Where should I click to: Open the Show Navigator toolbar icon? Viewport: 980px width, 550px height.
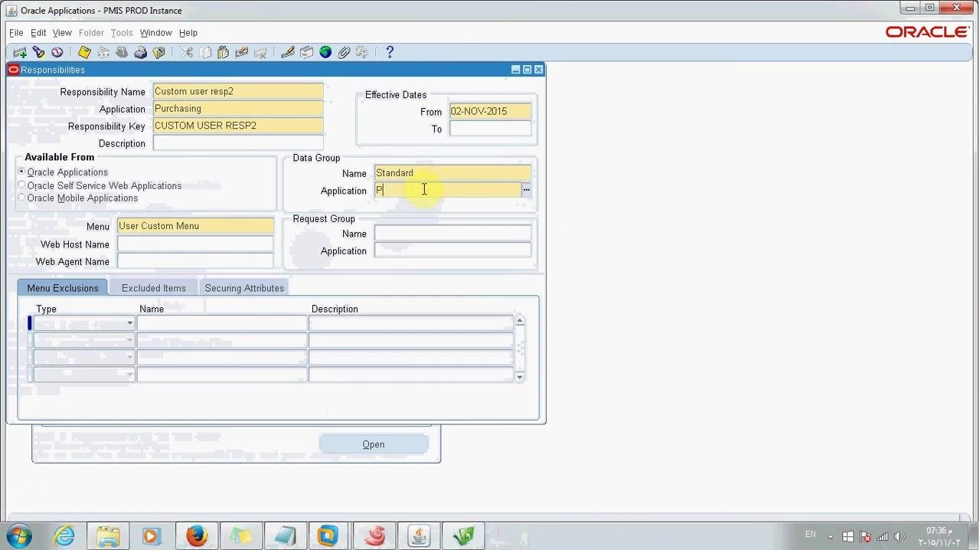click(x=57, y=52)
